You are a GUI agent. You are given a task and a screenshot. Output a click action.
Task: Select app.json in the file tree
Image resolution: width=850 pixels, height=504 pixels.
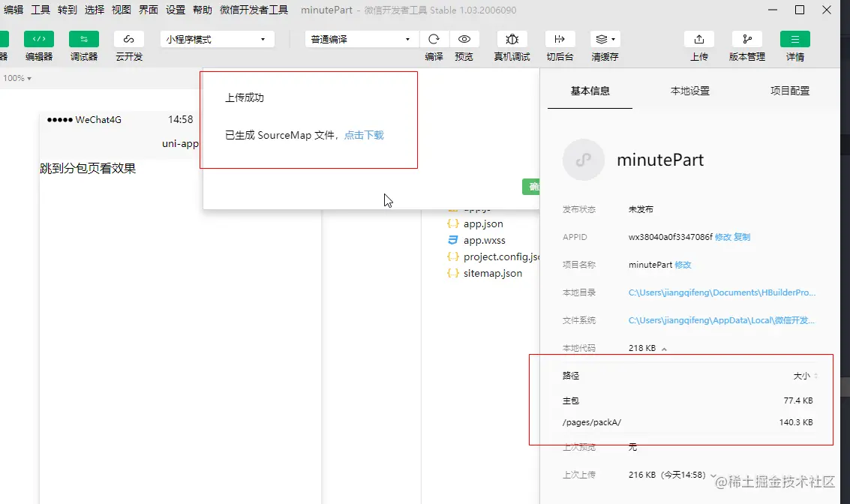tap(482, 223)
